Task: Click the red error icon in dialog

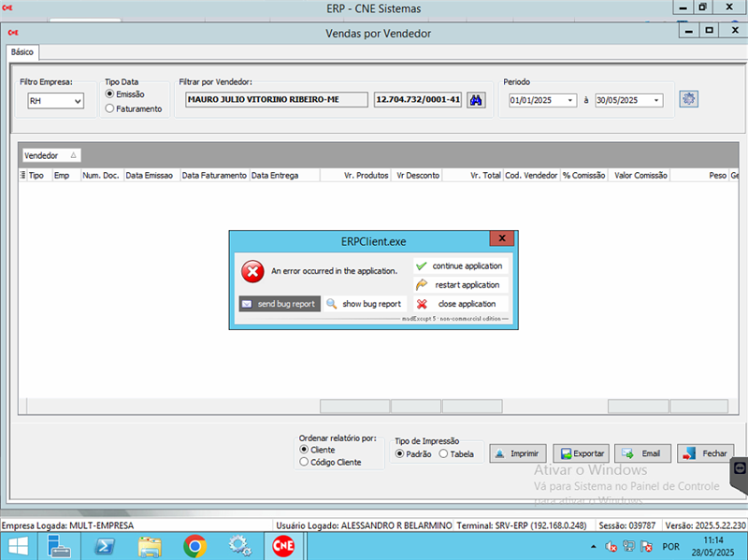Action: click(252, 271)
